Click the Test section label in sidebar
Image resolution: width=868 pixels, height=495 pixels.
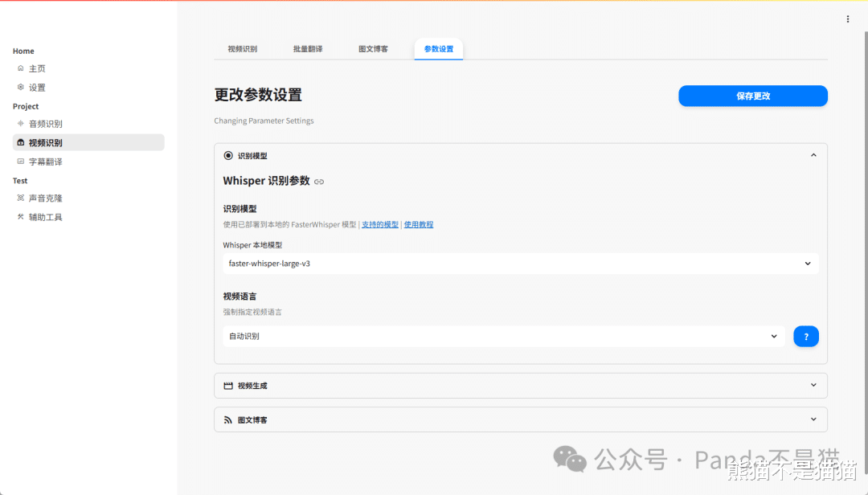pos(20,181)
